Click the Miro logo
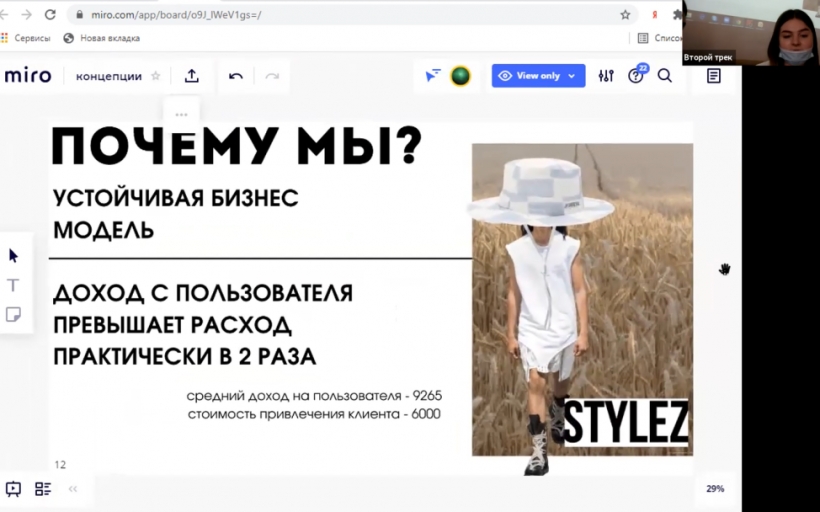 [x=28, y=76]
